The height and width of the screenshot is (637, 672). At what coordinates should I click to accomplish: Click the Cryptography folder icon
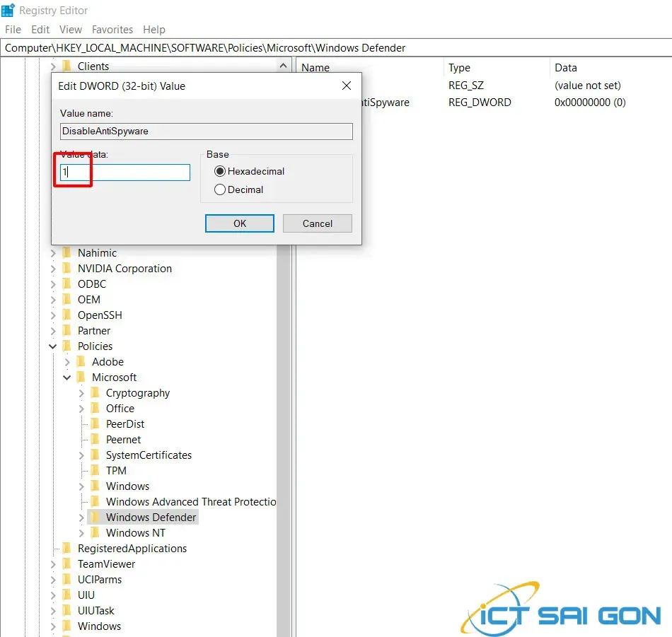pyautogui.click(x=95, y=392)
